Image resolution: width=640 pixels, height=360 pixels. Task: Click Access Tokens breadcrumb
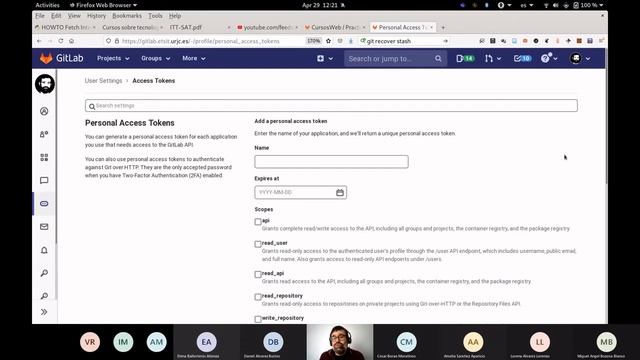[x=153, y=81]
